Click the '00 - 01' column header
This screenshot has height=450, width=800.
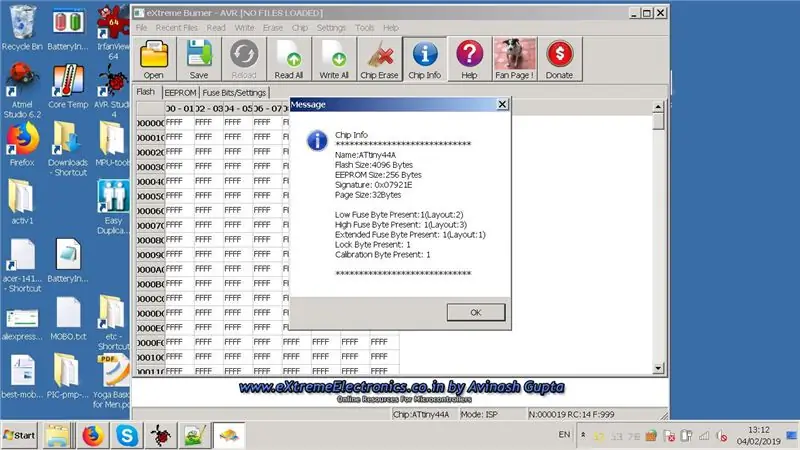coord(180,108)
